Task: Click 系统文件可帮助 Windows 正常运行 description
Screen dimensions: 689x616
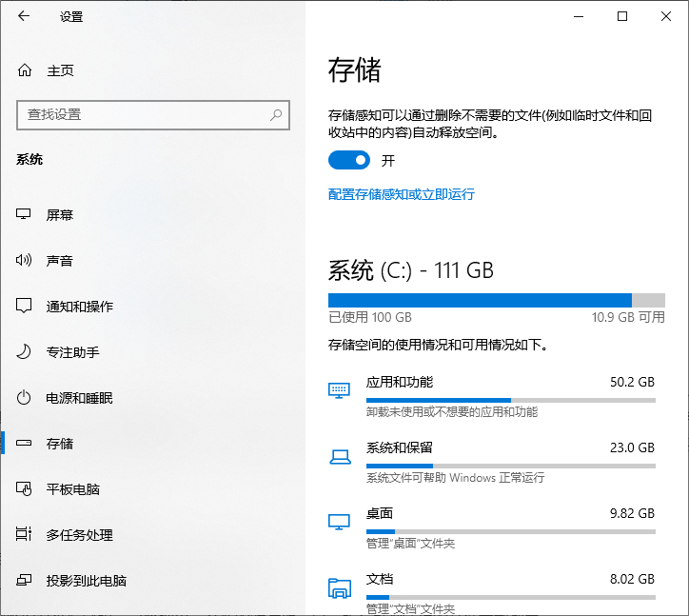Action: tap(455, 478)
